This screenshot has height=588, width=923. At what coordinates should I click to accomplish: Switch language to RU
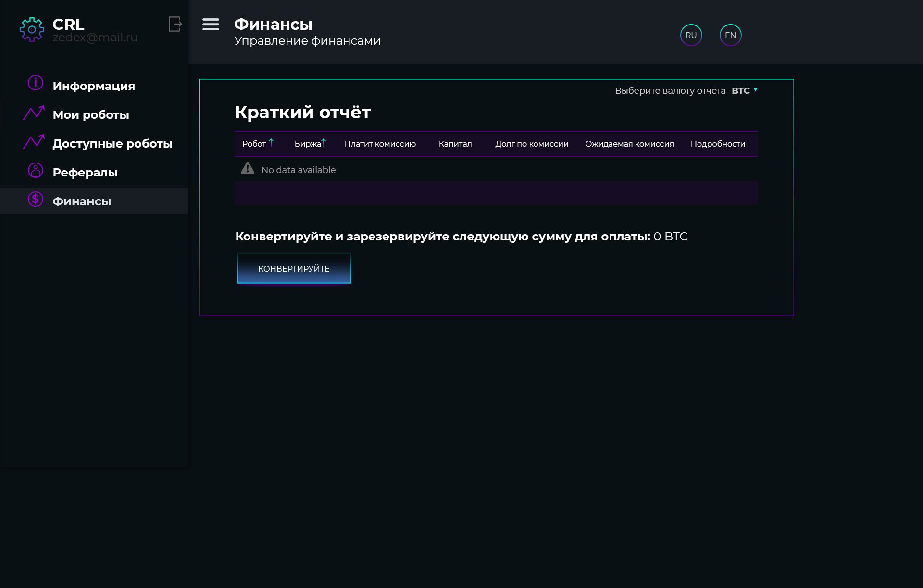click(691, 35)
